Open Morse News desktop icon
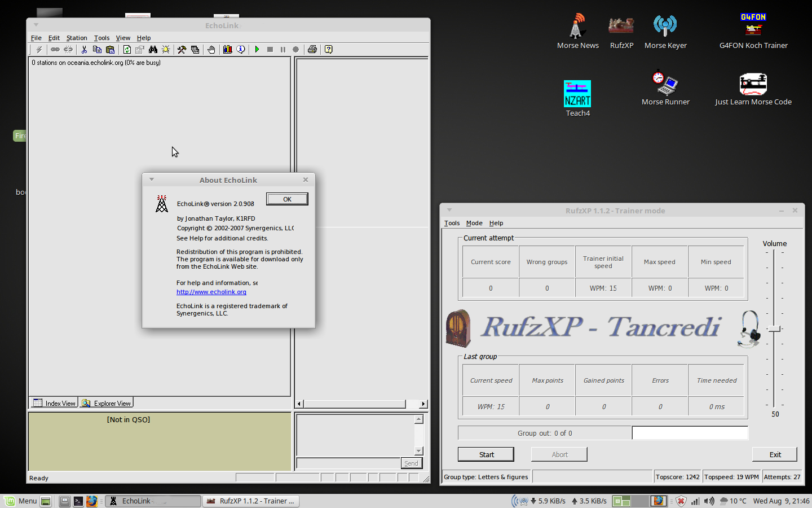The width and height of the screenshot is (812, 508). pos(577,31)
